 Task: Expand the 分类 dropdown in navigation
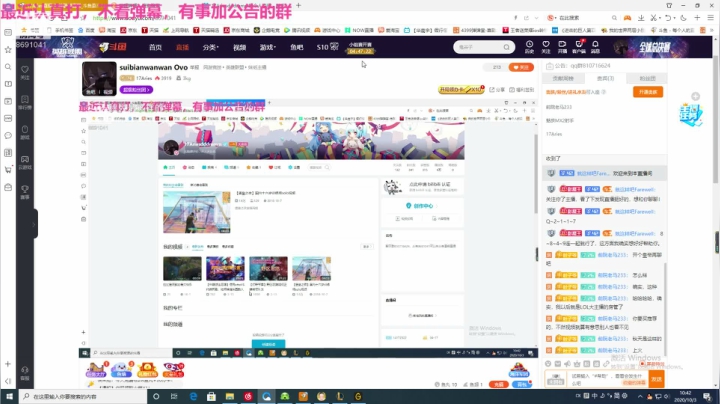click(210, 47)
